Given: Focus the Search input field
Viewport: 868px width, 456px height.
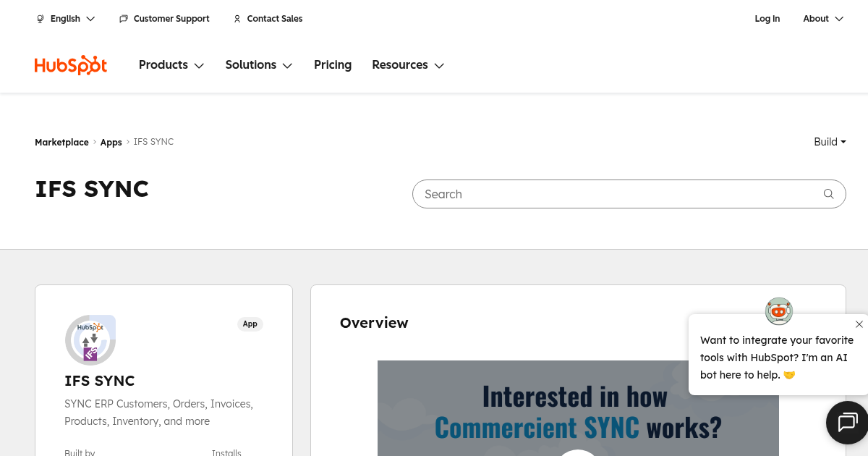Looking at the screenshot, I should (629, 194).
